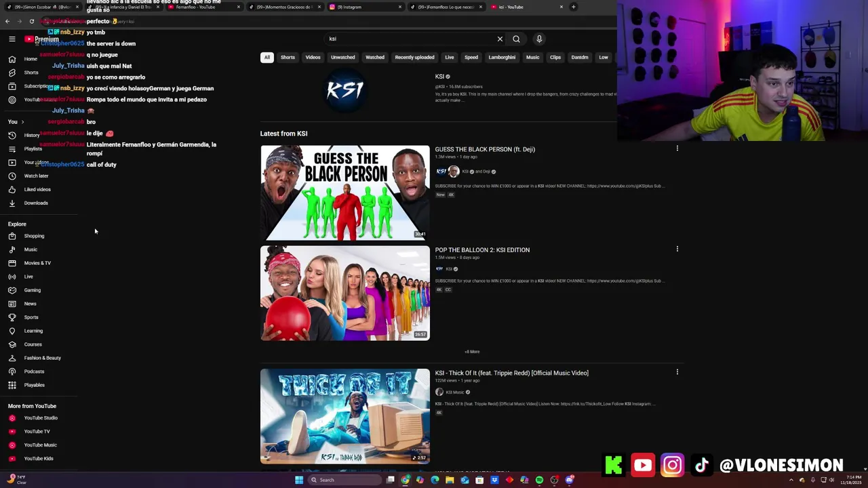Clear the search box with the X
The width and height of the screenshot is (868, 488).
tap(500, 39)
